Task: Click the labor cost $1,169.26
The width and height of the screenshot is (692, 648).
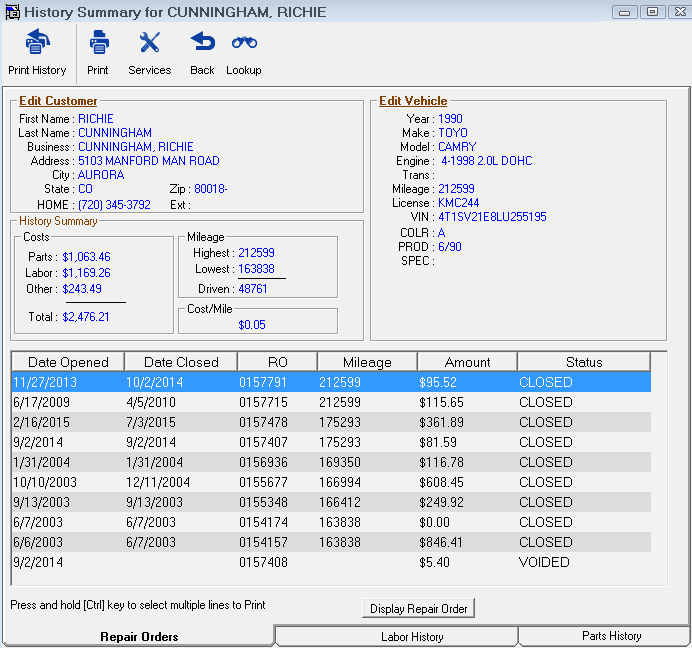Action: pos(86,273)
